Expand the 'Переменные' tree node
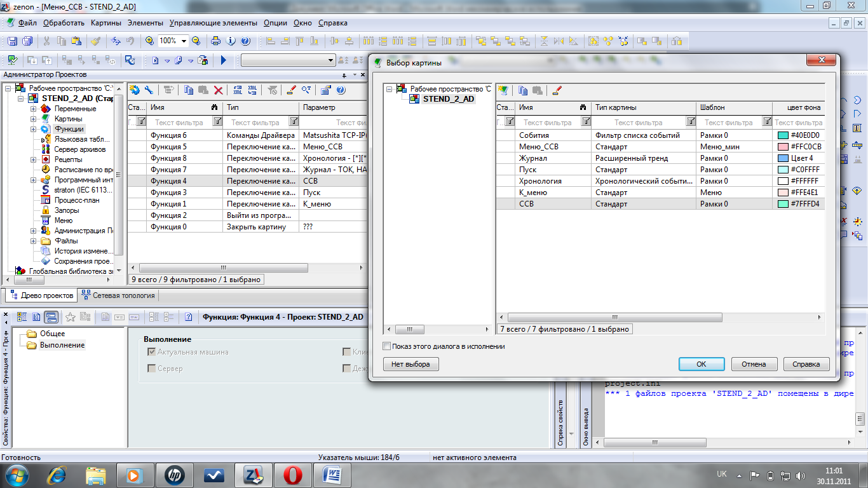This screenshot has width=868, height=488. tap(33, 109)
